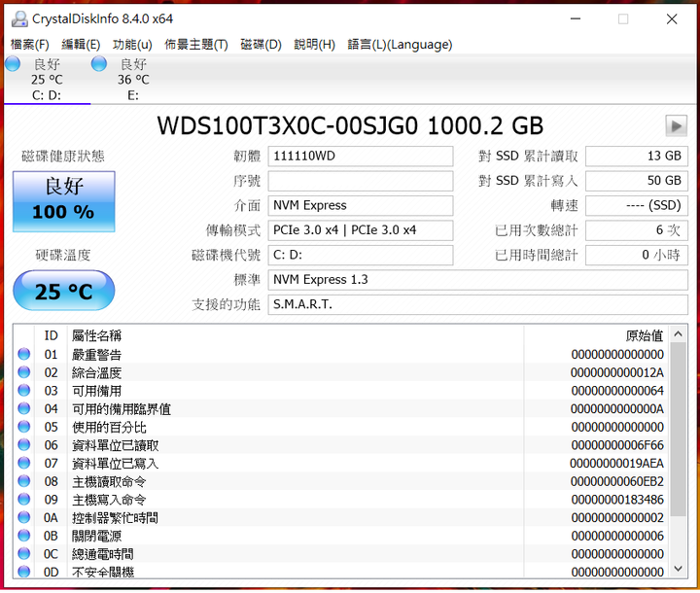Open the 檔案(F) menu
Viewport: 700px width, 593px height.
point(30,45)
